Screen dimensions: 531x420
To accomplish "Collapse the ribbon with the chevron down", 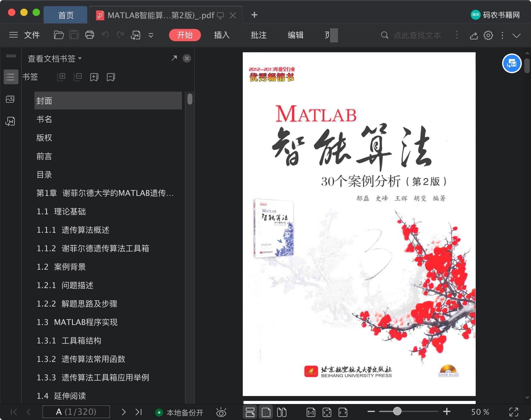I will click(517, 36).
